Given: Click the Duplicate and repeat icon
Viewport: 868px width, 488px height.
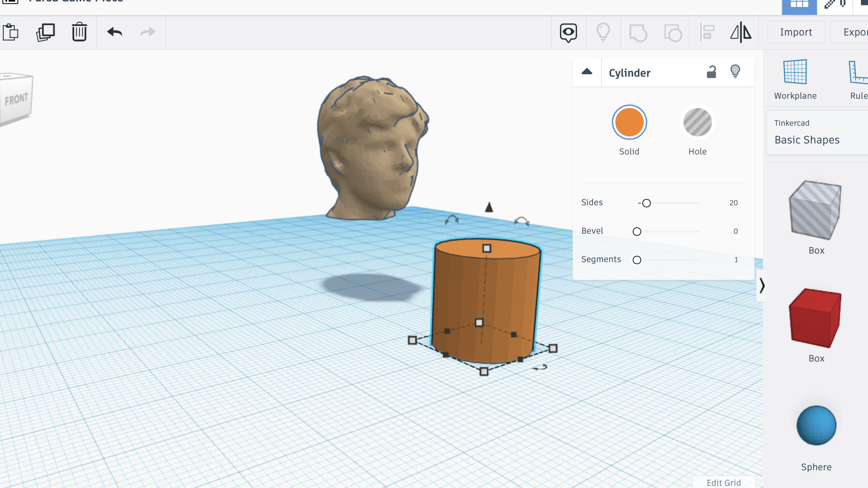Looking at the screenshot, I should pyautogui.click(x=45, y=32).
